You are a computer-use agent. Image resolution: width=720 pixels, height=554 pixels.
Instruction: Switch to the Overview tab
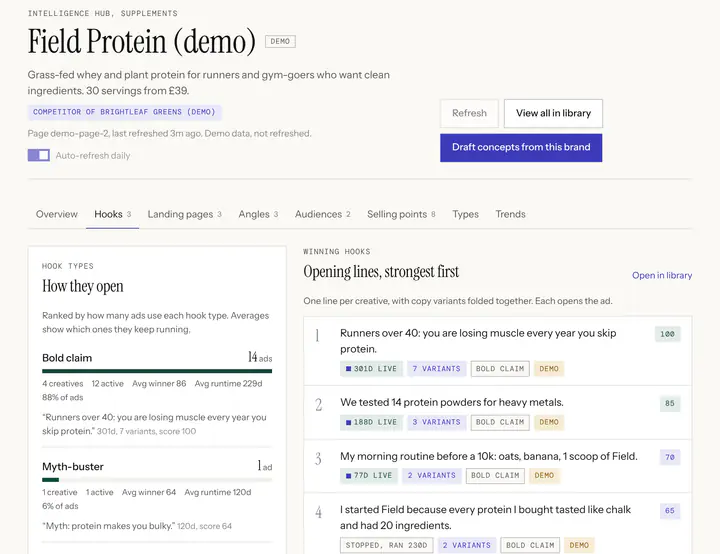click(x=56, y=214)
